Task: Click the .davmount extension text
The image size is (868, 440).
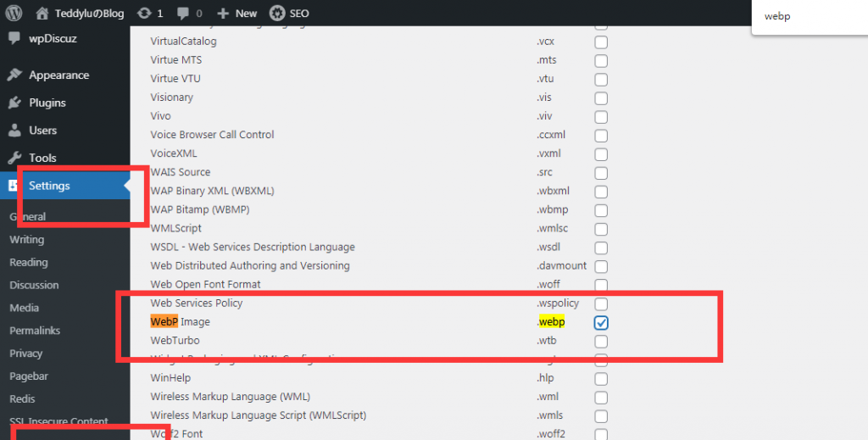Action: 561,265
